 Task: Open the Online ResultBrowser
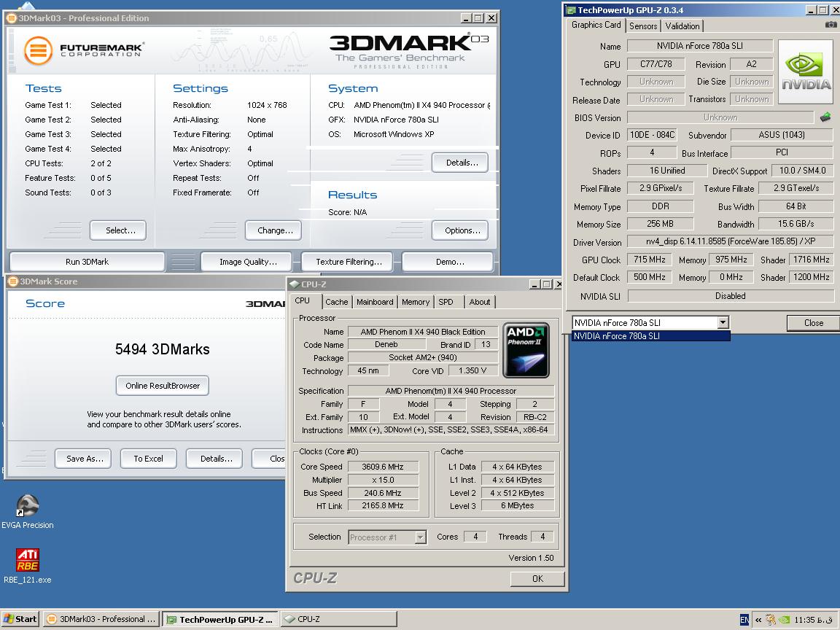point(163,385)
